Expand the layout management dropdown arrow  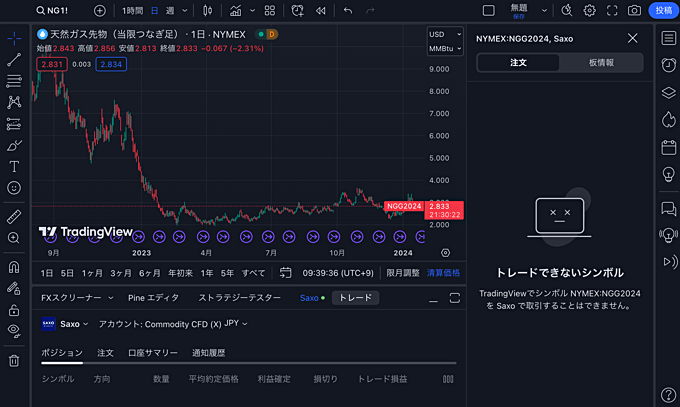544,10
